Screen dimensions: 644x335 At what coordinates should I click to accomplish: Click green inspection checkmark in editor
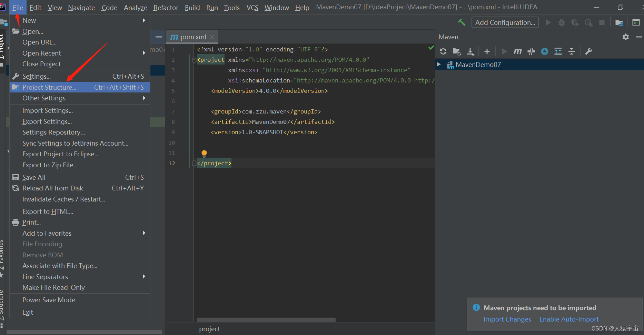click(x=431, y=48)
